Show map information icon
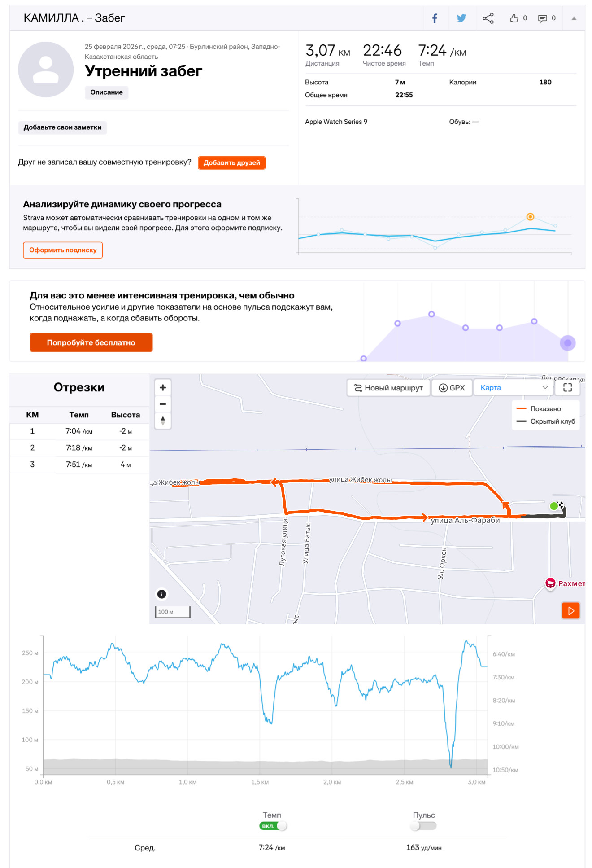 tap(162, 594)
